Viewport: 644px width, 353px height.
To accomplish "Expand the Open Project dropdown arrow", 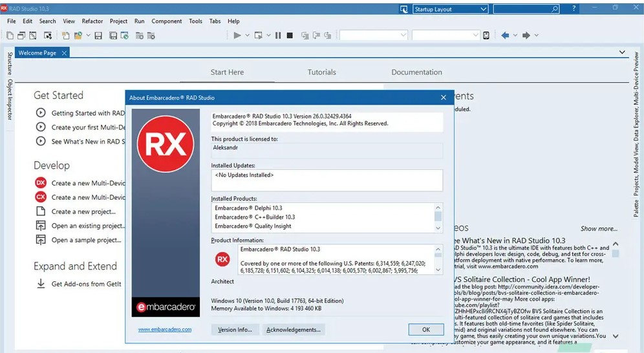I will click(88, 36).
